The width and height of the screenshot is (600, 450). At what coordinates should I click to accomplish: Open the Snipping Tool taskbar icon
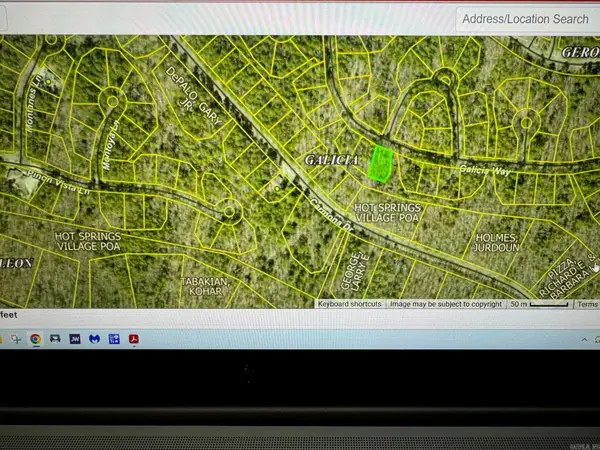[15, 340]
